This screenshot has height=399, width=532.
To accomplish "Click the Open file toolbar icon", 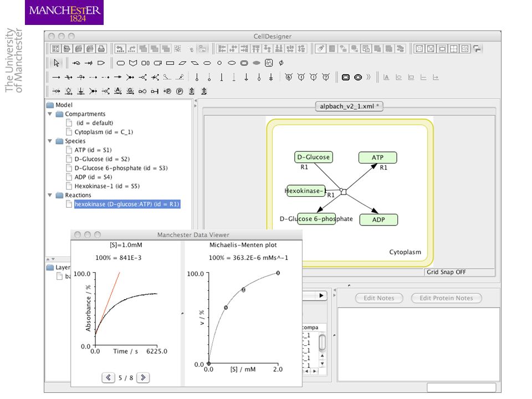I will [67, 49].
